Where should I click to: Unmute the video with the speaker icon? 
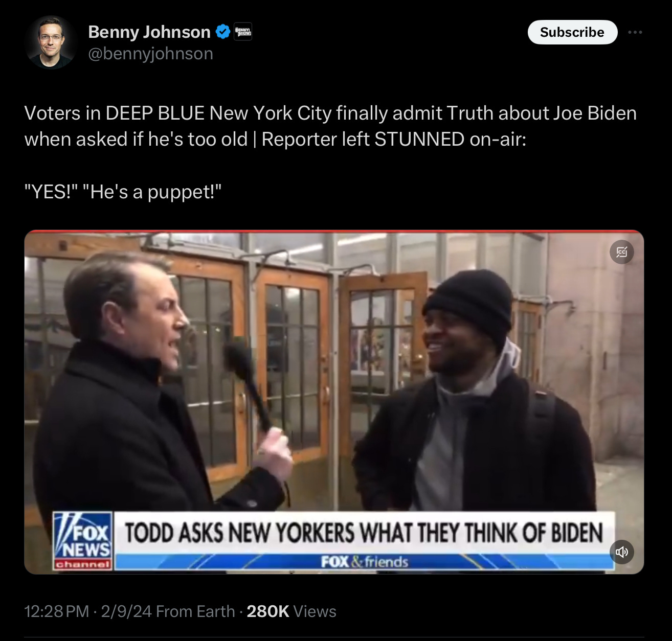tap(621, 552)
